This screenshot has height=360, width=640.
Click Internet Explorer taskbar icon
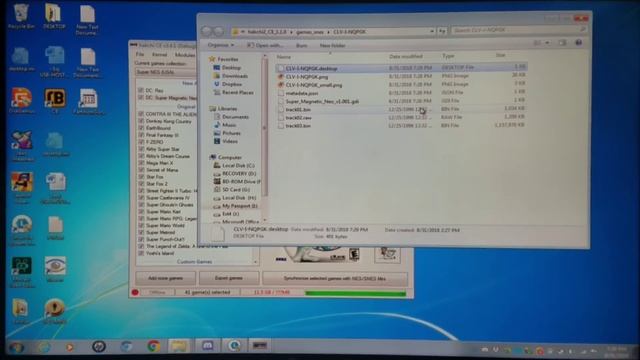pyautogui.click(x=44, y=347)
